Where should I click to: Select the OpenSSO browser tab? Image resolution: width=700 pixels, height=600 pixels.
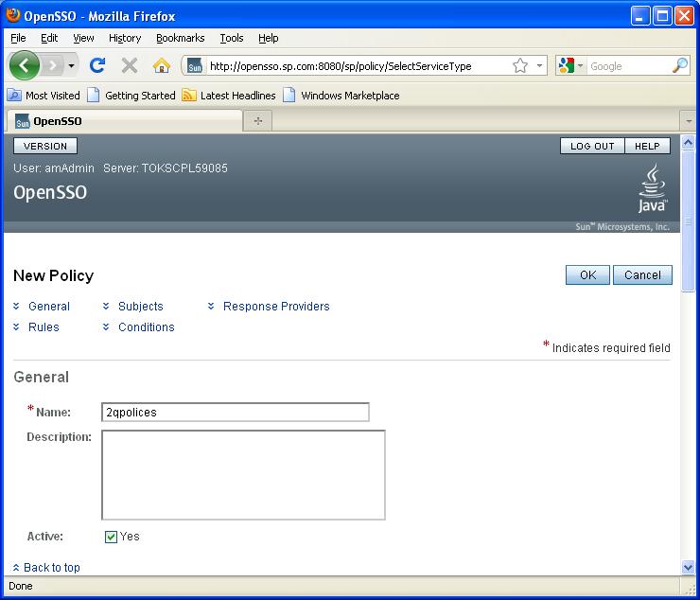point(125,121)
